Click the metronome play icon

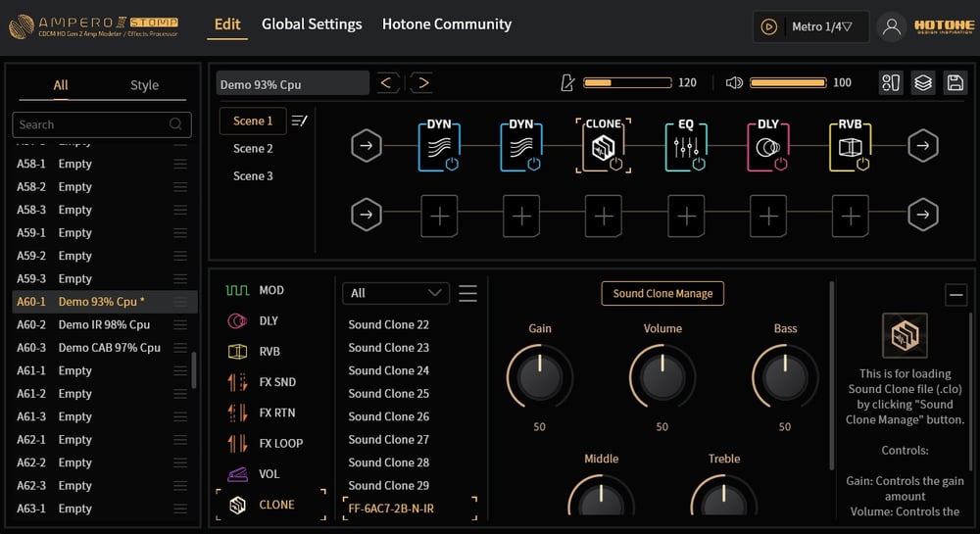coord(768,26)
